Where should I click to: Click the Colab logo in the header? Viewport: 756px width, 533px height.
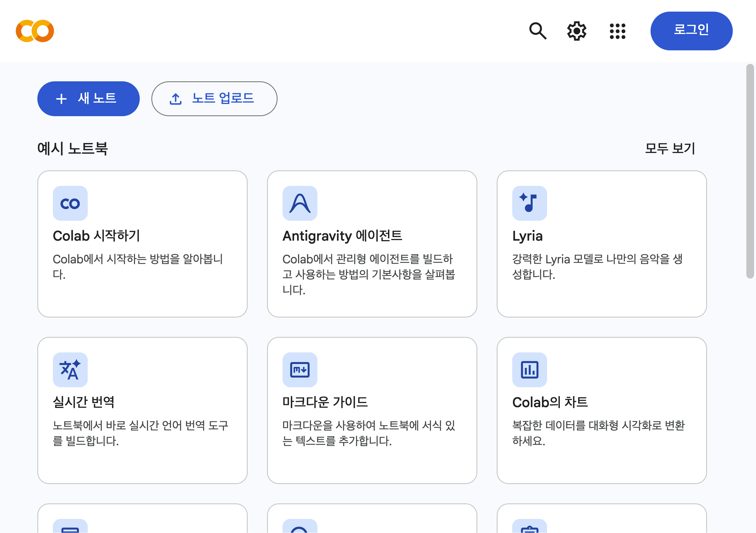35,31
